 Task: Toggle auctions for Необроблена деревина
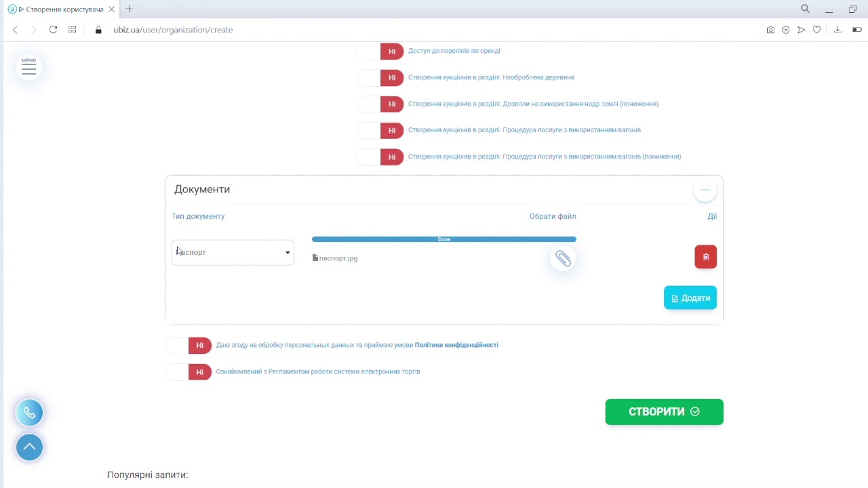click(x=380, y=78)
